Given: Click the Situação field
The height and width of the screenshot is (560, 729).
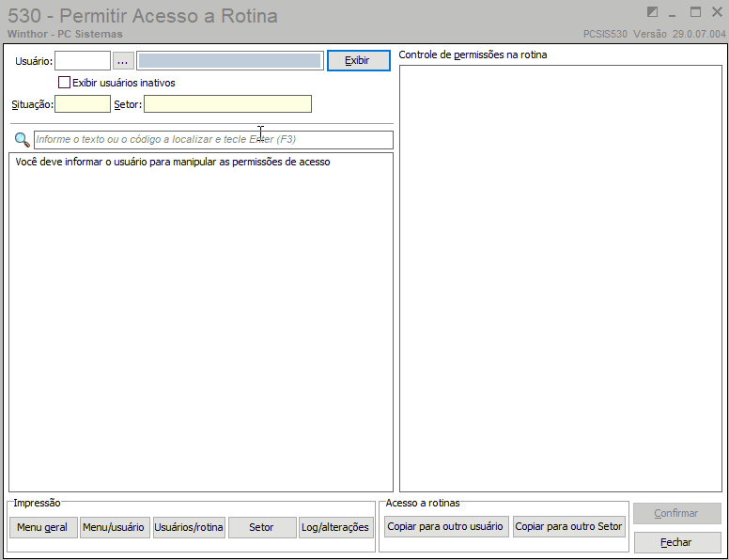Looking at the screenshot, I should pos(83,104).
